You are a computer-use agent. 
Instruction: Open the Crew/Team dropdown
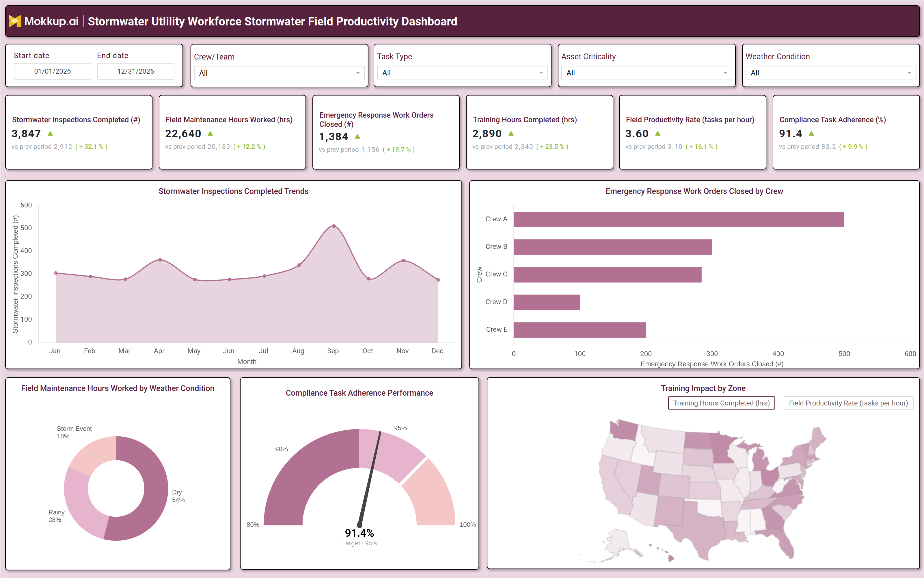click(280, 73)
